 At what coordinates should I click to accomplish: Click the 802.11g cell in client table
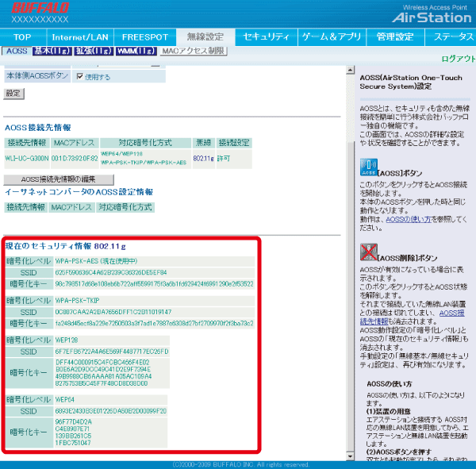point(203,158)
